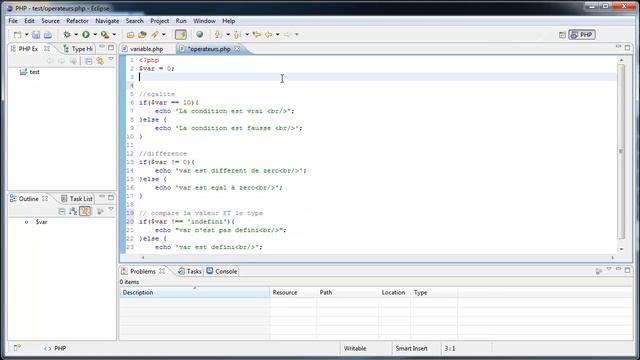This screenshot has width=640, height=360.
Task: Click the Next Annotation icon
Action: (x=218, y=35)
